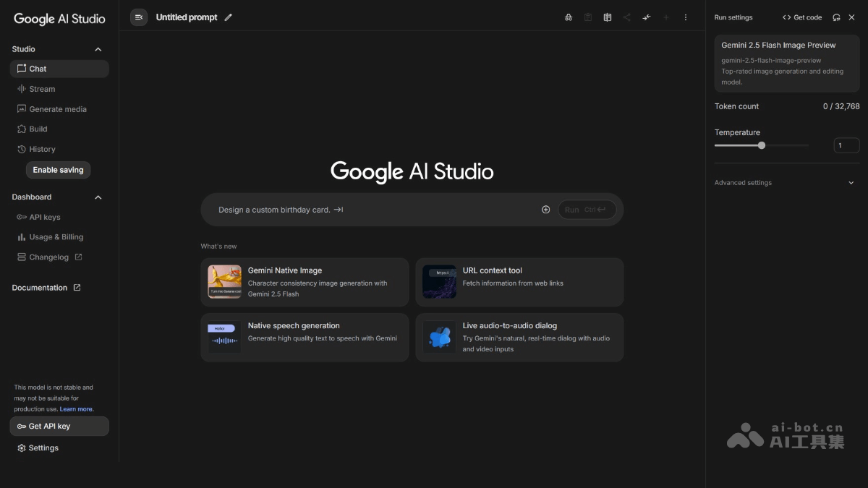The image size is (868, 488).
Task: Open the share prompt icon
Action: 626,17
